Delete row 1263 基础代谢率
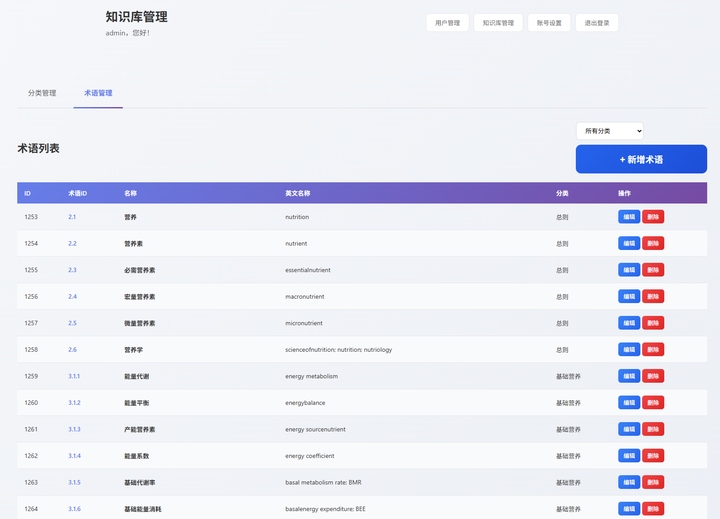The width and height of the screenshot is (720, 519). coord(652,482)
